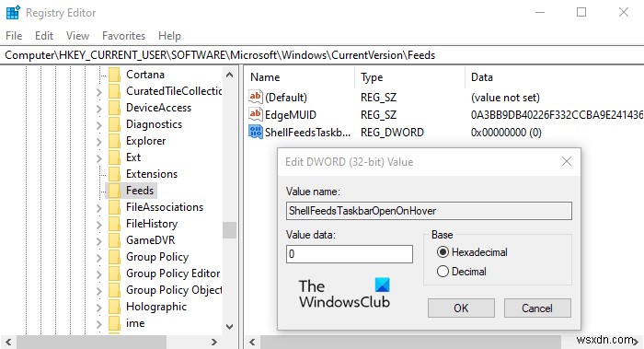The height and width of the screenshot is (349, 644).
Task: Expand the FileHistory tree node
Action: [x=99, y=225]
